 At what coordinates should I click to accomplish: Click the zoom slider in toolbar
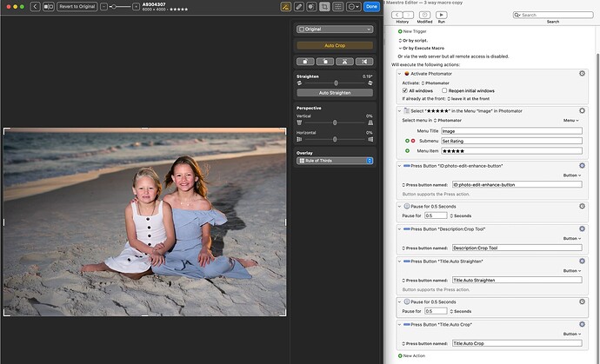tap(120, 6)
